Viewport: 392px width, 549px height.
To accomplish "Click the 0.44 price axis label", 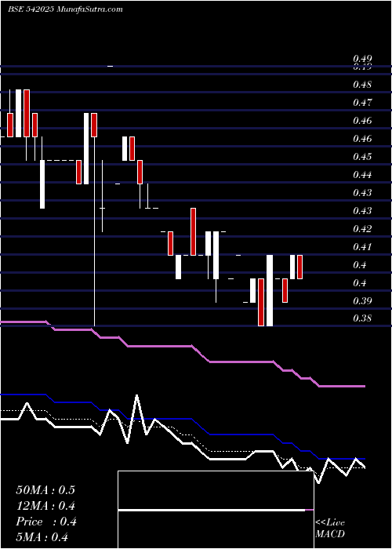I will click(x=362, y=174).
